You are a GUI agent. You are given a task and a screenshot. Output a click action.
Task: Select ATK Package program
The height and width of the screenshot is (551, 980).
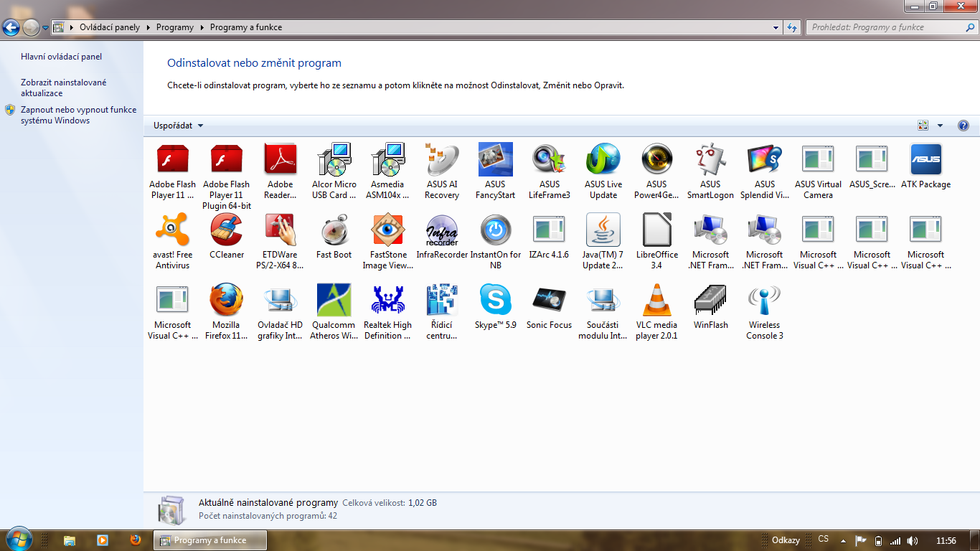(926, 166)
